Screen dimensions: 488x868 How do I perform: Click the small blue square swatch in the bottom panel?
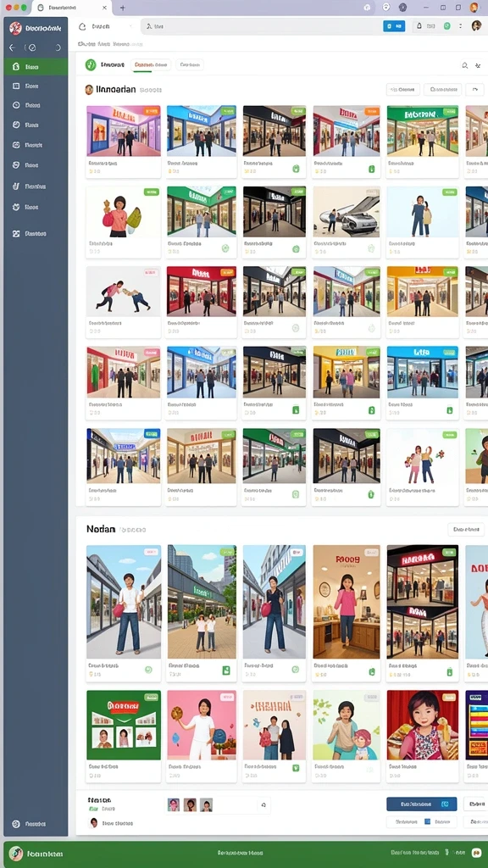pos(427,821)
